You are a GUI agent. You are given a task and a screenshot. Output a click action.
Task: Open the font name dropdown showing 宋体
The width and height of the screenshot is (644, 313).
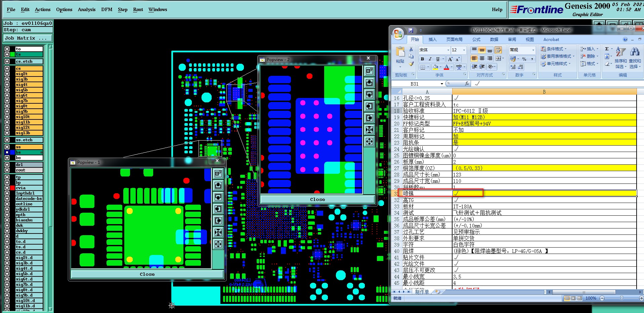(448, 50)
